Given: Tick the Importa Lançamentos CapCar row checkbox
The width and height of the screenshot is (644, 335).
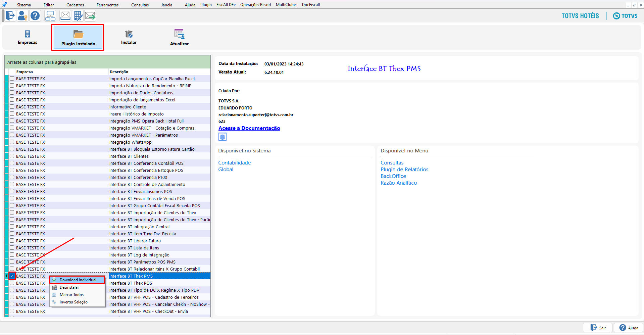Looking at the screenshot, I should 12,79.
